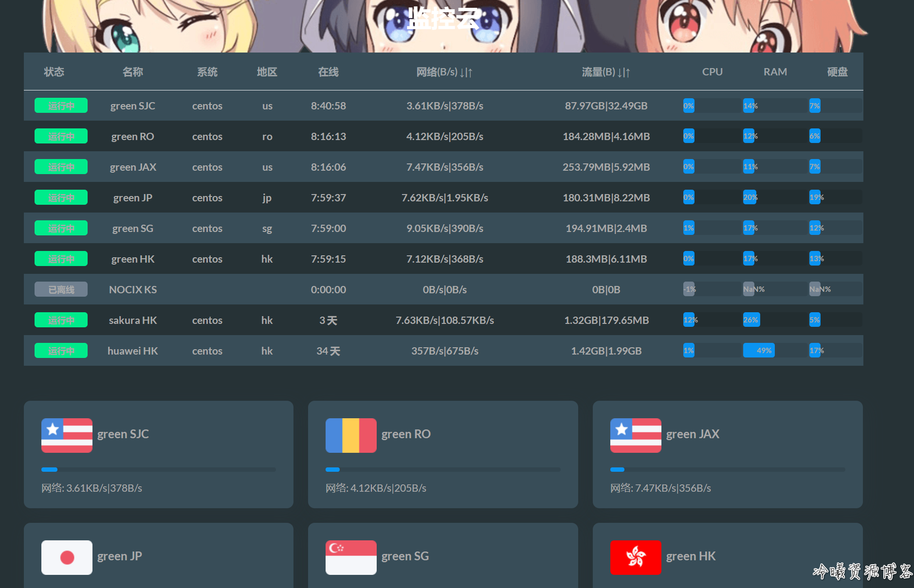914x588 pixels.
Task: Expand the green JAX row in table
Action: 443,167
